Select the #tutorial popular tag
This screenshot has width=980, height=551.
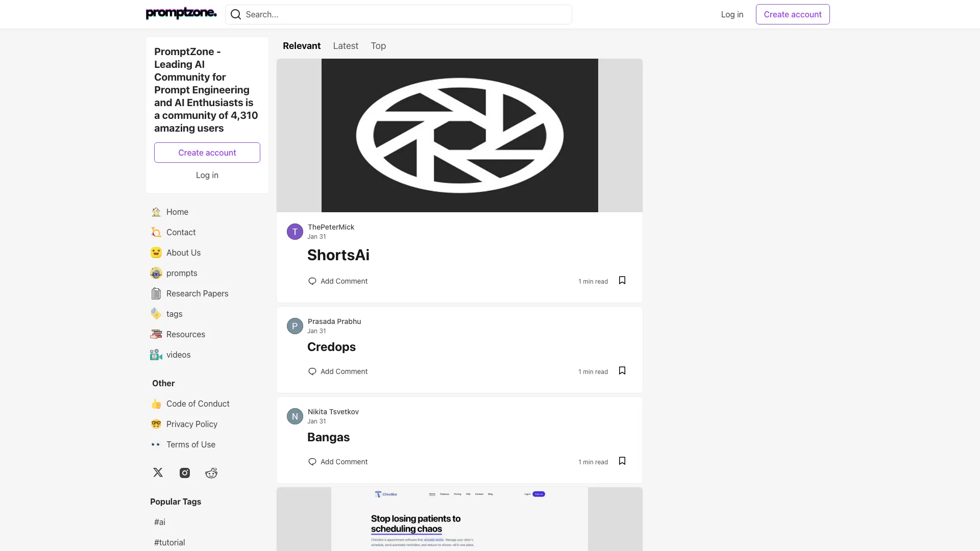[169, 542]
